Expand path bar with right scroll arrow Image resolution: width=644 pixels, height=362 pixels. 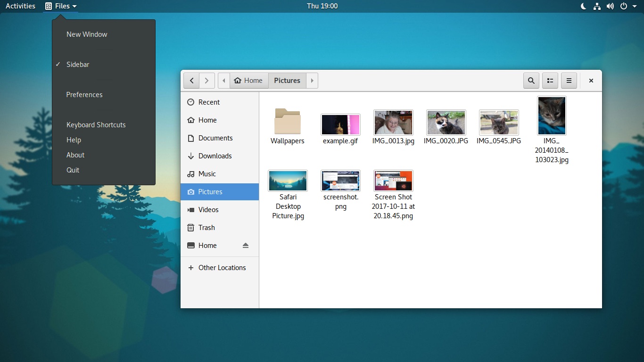[x=312, y=81]
